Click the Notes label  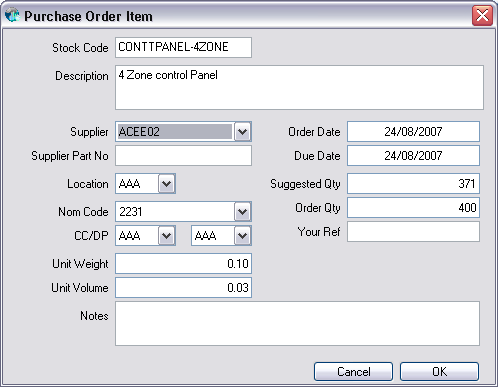coord(94,316)
